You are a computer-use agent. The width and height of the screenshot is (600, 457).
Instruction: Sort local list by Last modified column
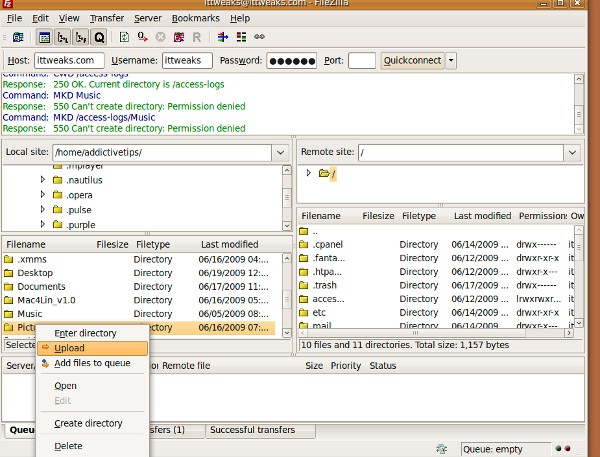(230, 244)
